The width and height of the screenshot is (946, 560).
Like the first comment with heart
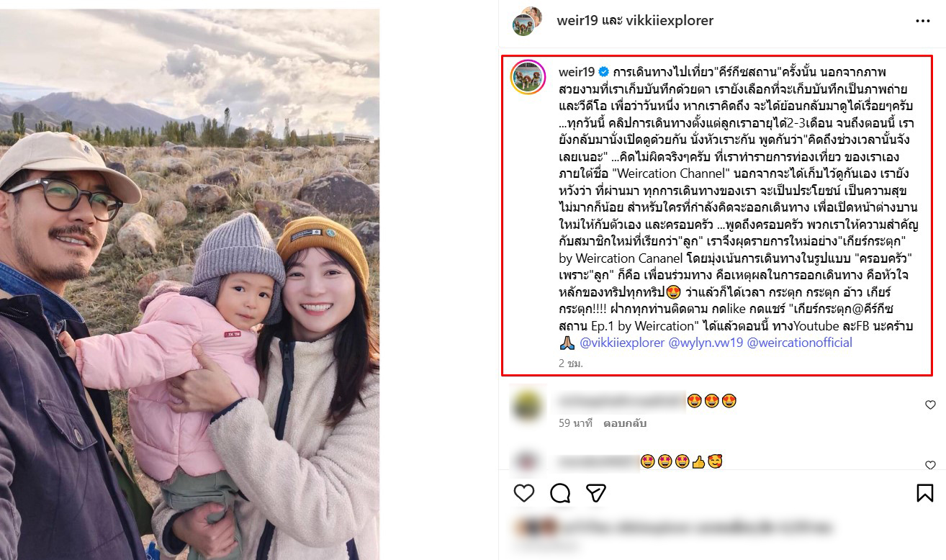(x=930, y=405)
